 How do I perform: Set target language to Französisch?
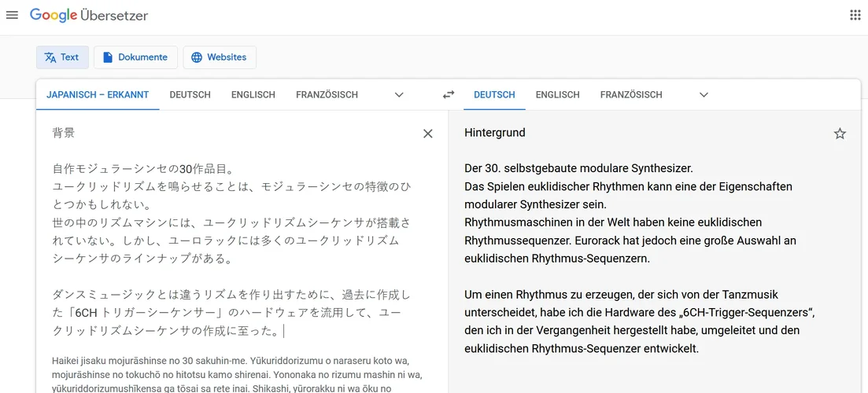coord(631,94)
